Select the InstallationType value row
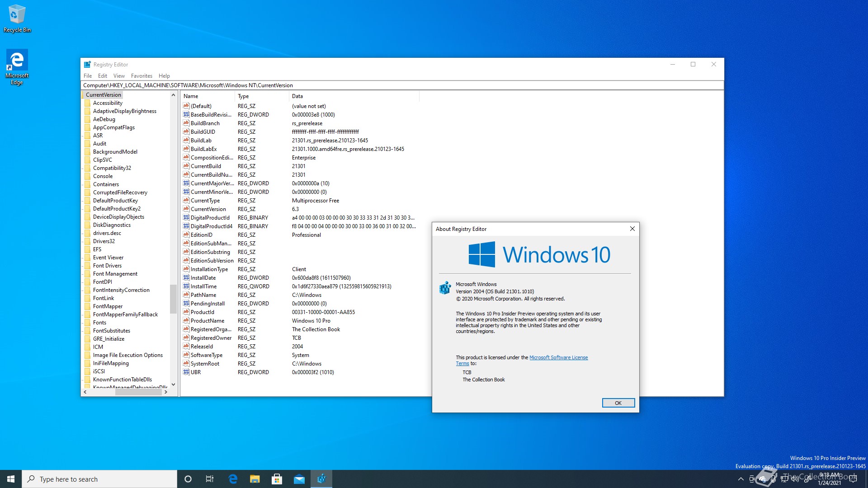The height and width of the screenshot is (488, 868). (300, 269)
